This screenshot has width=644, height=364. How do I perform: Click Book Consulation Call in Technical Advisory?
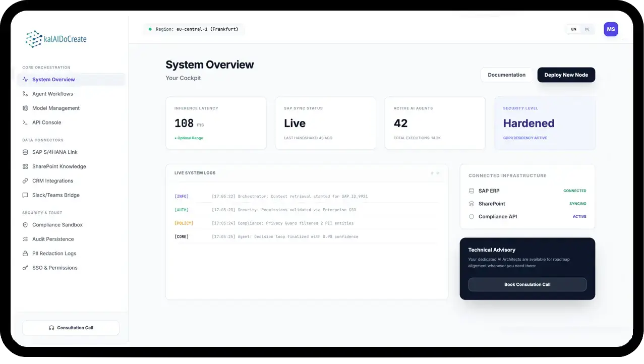[x=527, y=284]
